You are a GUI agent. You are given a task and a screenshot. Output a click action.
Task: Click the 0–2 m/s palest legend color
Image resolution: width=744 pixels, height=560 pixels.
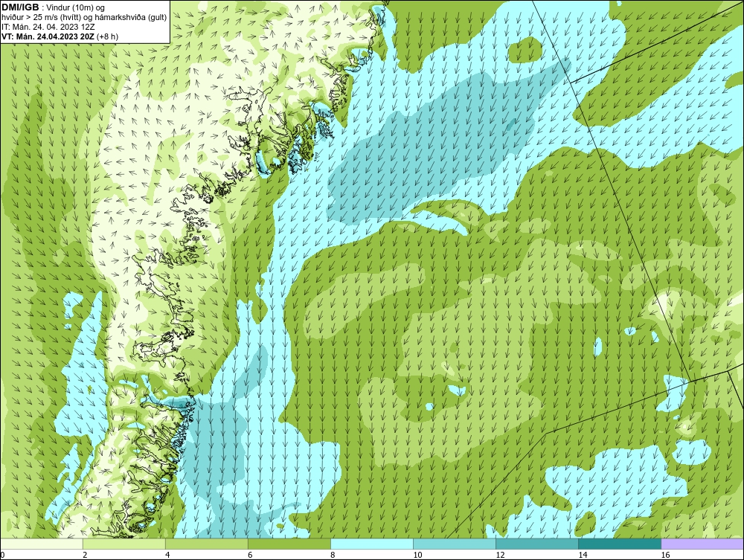click(41, 544)
